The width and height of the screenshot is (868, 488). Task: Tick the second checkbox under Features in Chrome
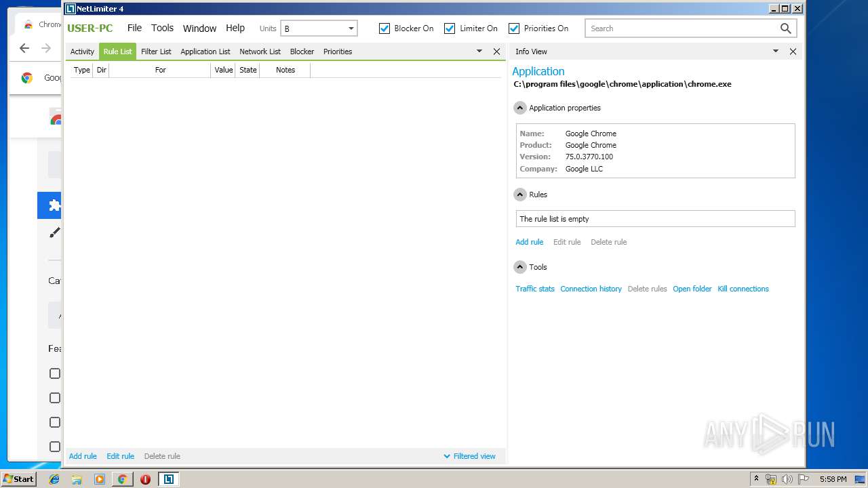(55, 398)
